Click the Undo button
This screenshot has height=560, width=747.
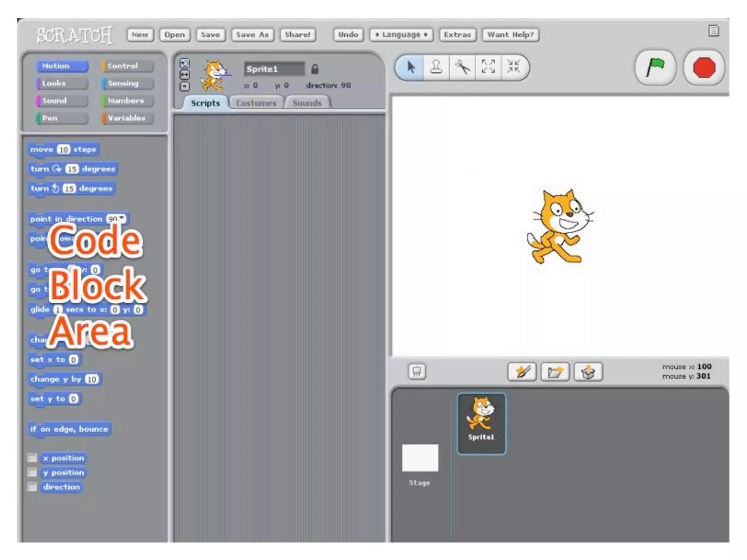pos(348,35)
